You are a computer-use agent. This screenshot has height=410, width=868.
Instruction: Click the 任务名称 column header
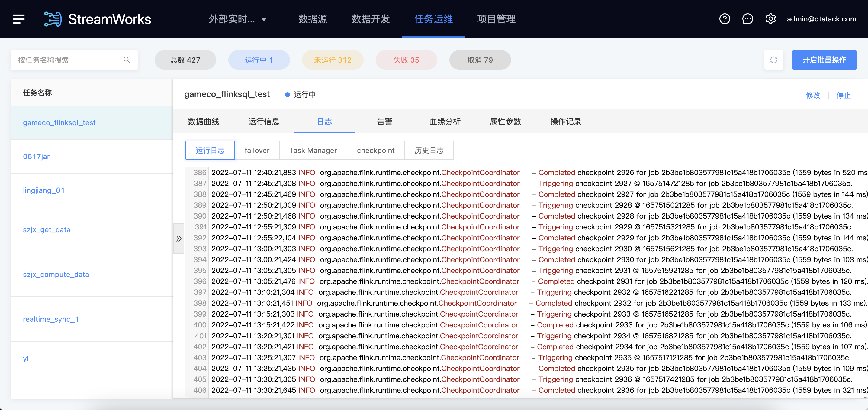click(37, 93)
